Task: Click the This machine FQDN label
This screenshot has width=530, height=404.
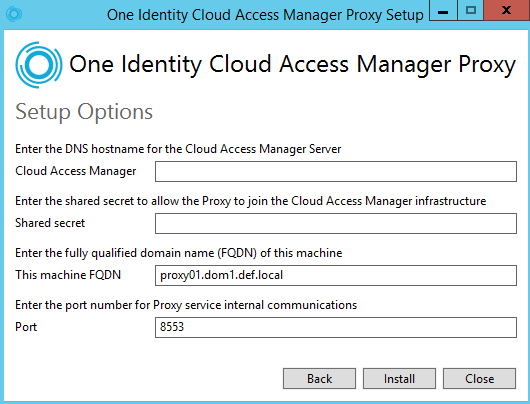Action: coord(68,275)
